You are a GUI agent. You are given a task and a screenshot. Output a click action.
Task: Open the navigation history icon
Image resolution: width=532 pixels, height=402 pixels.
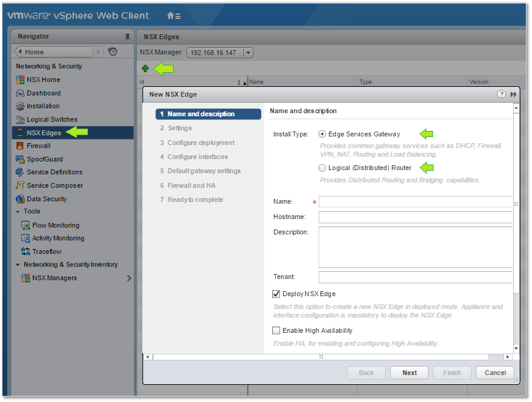pos(113,51)
